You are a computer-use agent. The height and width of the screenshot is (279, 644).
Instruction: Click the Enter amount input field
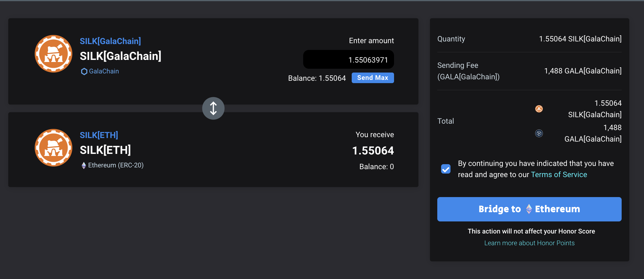coord(348,60)
